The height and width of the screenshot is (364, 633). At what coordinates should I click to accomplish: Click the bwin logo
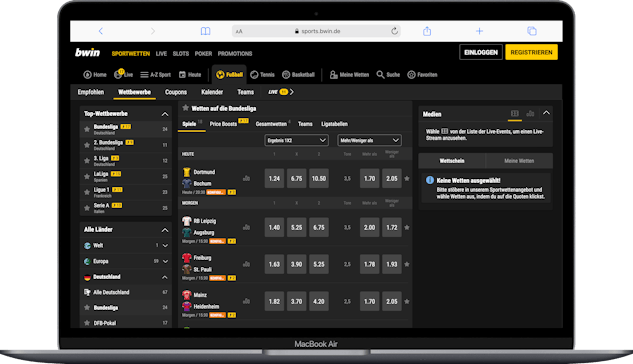pyautogui.click(x=87, y=52)
